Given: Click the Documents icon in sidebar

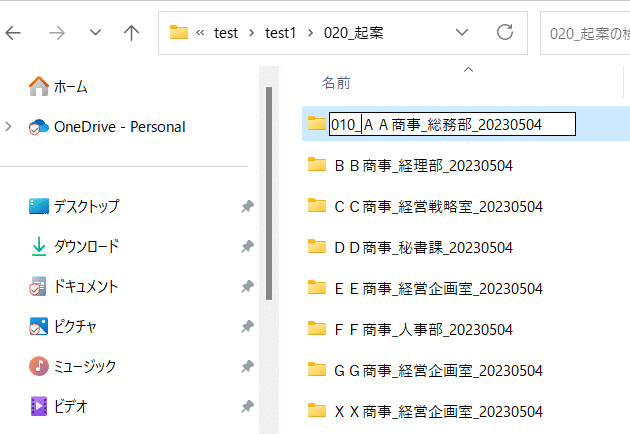Looking at the screenshot, I should point(38,286).
